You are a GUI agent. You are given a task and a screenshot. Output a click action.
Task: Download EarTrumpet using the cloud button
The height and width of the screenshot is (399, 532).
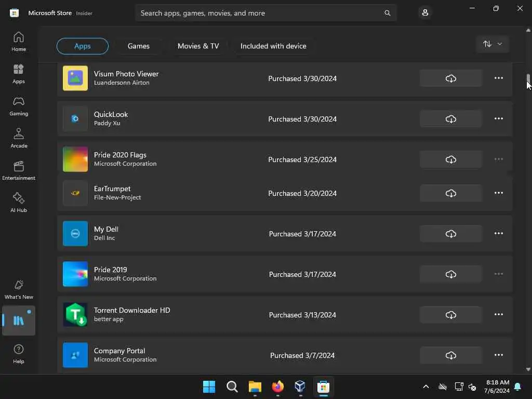[450, 193]
